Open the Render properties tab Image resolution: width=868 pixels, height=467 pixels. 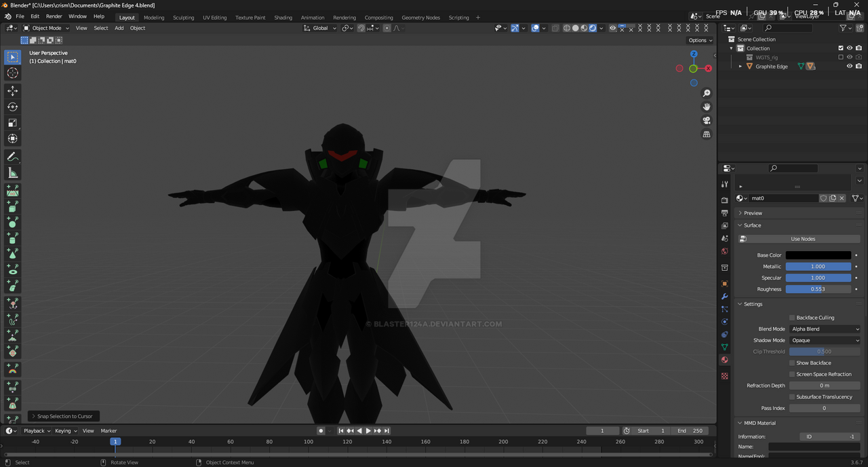coord(725,200)
